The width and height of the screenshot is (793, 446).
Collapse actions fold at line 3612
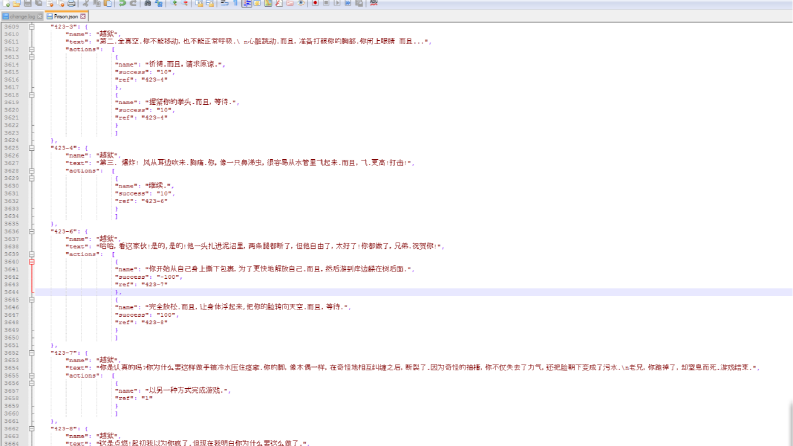(32, 50)
